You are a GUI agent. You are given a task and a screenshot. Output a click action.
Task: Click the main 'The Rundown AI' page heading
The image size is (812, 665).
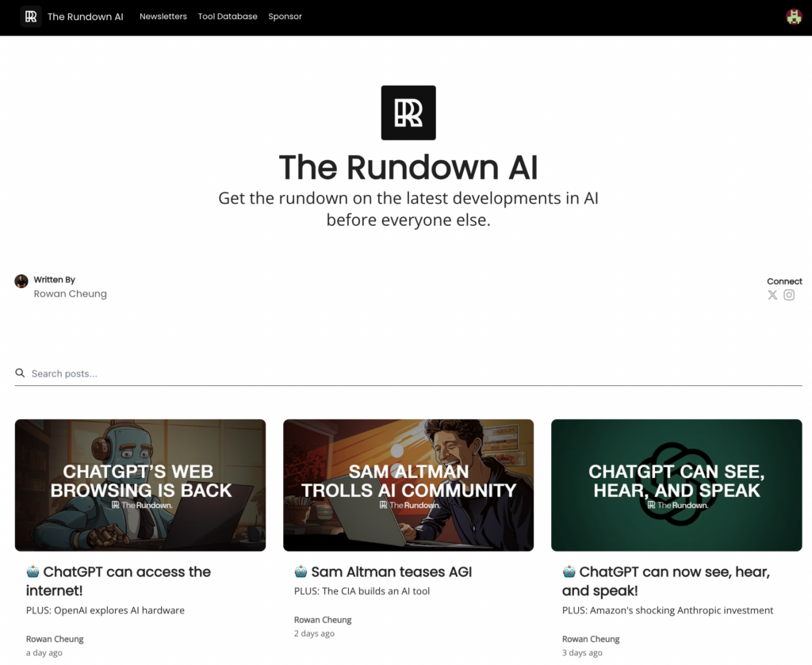(x=408, y=167)
